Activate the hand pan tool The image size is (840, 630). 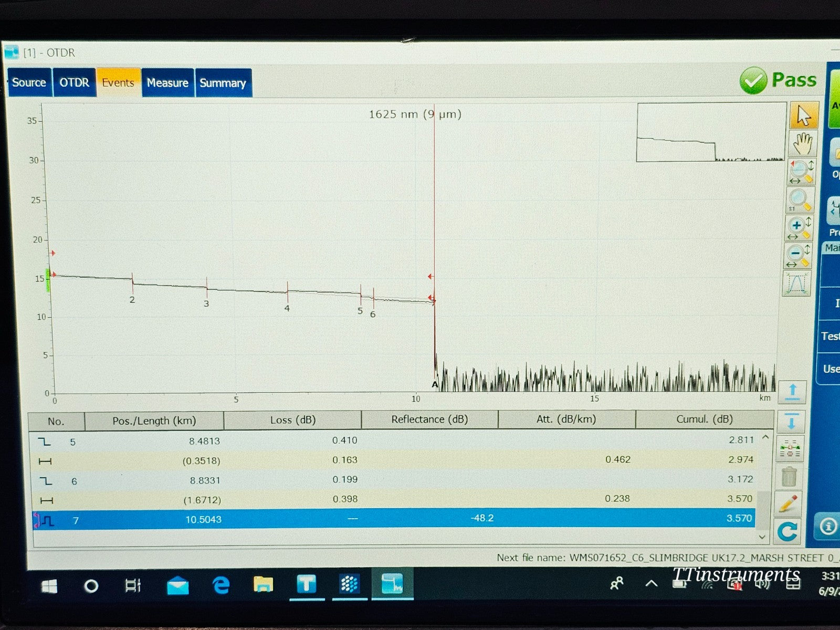(803, 143)
